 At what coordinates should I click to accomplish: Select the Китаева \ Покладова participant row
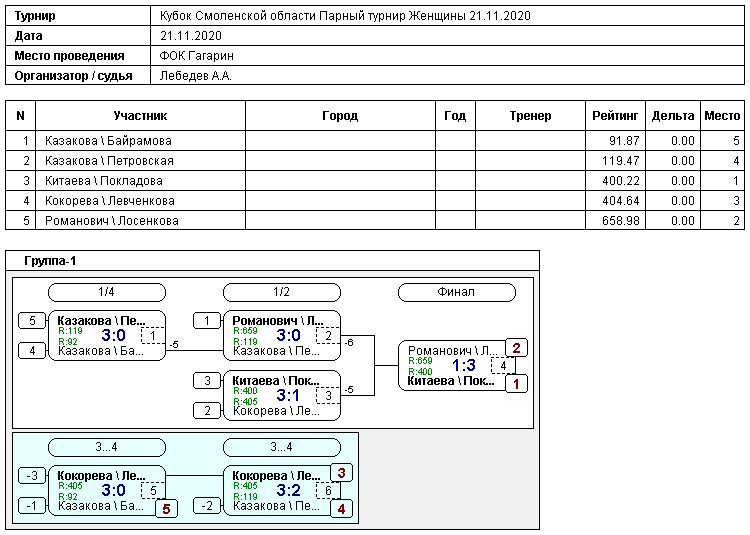click(104, 181)
